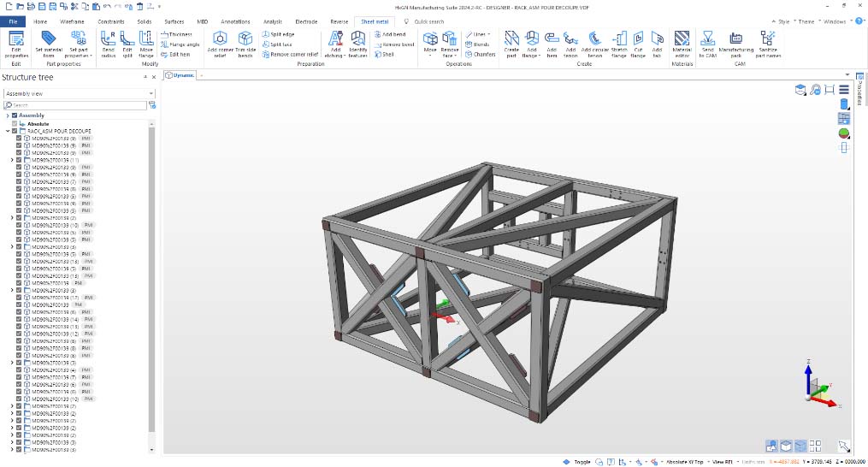Run the Identify features tool
This screenshot has height=467, width=868.
click(x=357, y=44)
